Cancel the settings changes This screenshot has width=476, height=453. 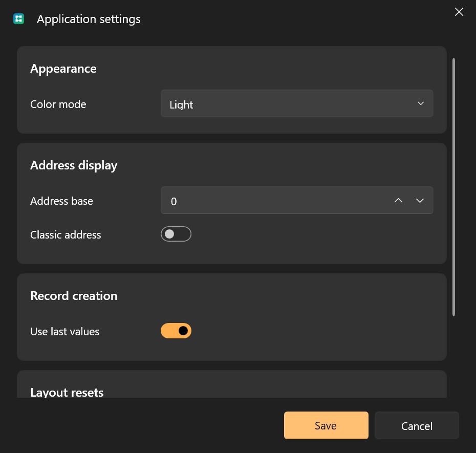[417, 425]
